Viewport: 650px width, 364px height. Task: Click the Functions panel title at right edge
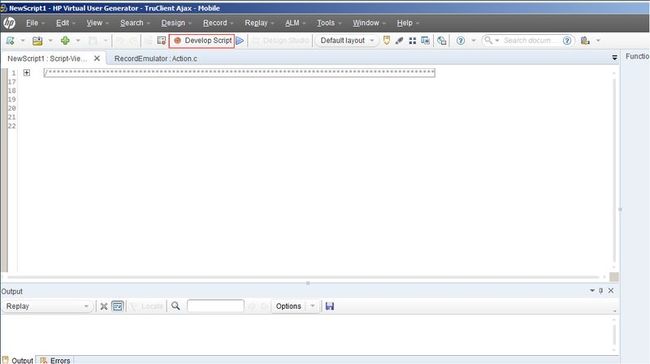[637, 56]
